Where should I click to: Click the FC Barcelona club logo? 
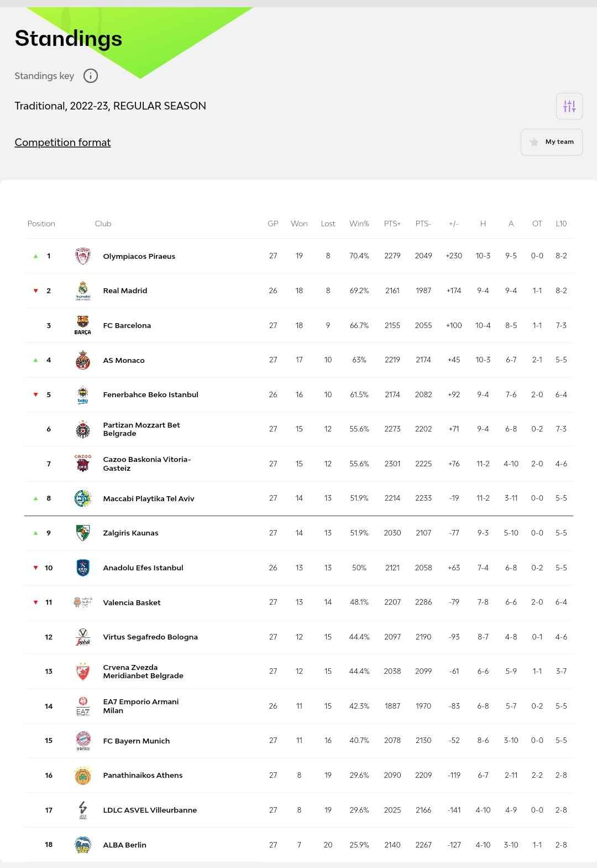click(83, 325)
